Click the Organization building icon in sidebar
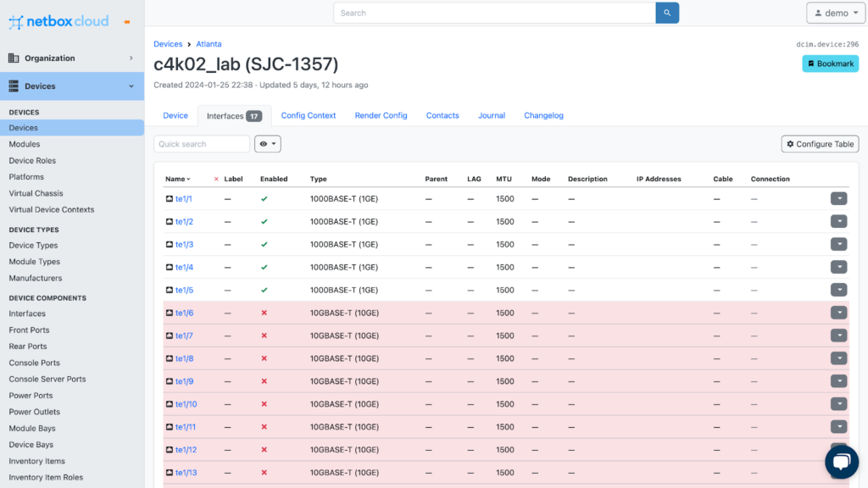The width and height of the screenshot is (868, 488). pyautogui.click(x=14, y=58)
